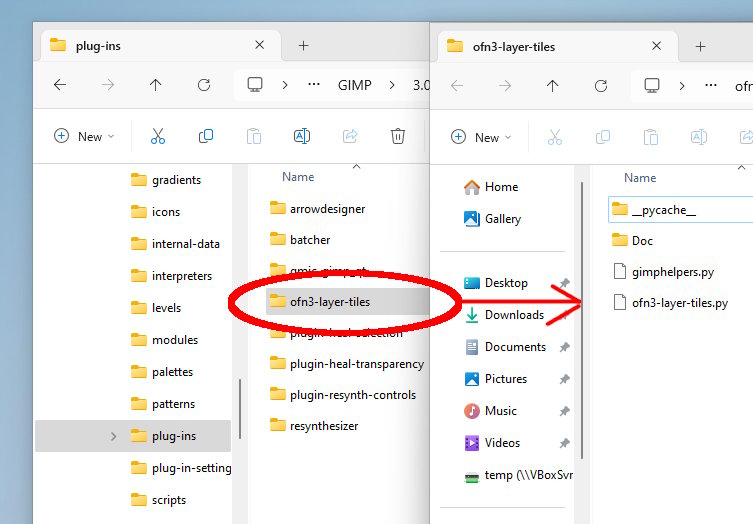Click Delete trash icon in plug-ins window
The width and height of the screenshot is (753, 524).
[398, 136]
